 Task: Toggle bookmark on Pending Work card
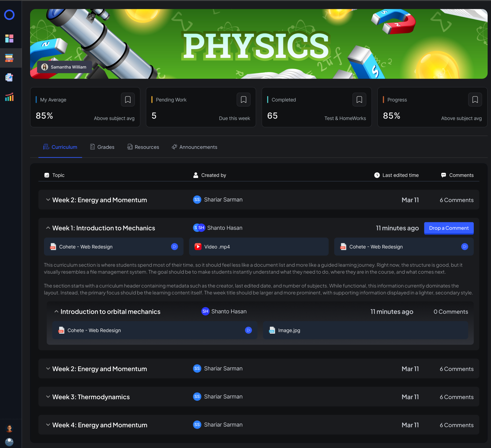coord(243,99)
